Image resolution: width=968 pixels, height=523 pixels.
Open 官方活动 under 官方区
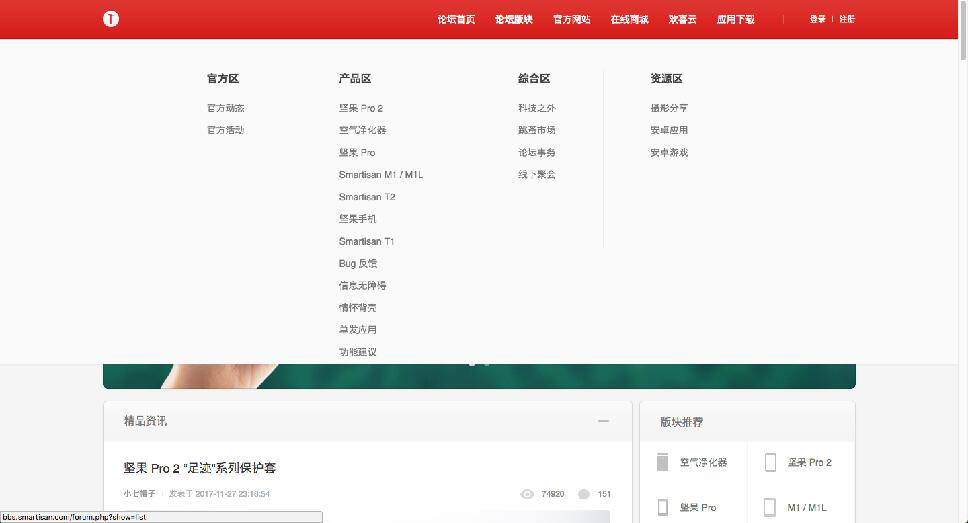coord(226,130)
